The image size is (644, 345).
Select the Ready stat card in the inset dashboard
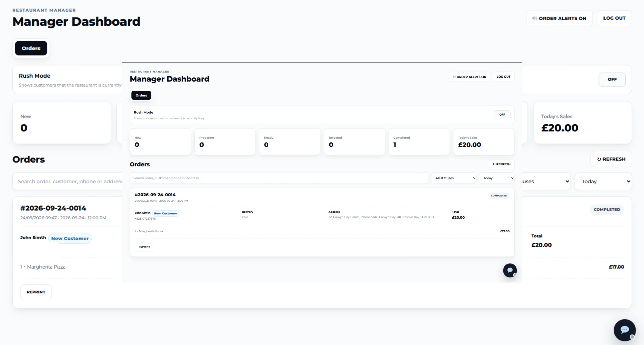(290, 141)
